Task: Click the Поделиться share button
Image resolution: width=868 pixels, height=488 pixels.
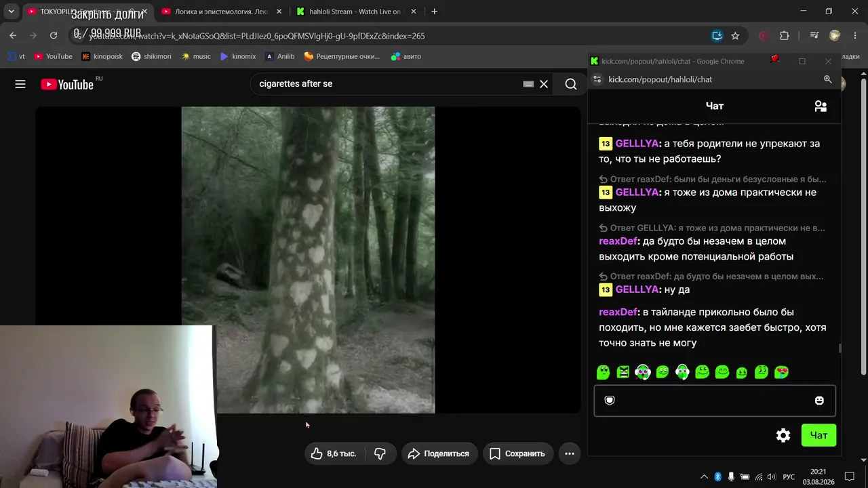Action: click(439, 453)
